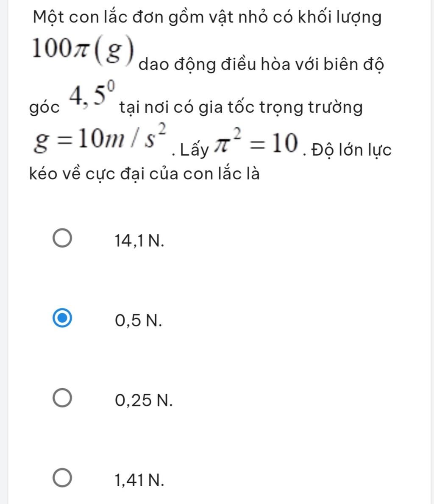Click the text "tại nơi có gia tốc trọng trường"
The height and width of the screenshot is (504, 434).
(x=241, y=107)
